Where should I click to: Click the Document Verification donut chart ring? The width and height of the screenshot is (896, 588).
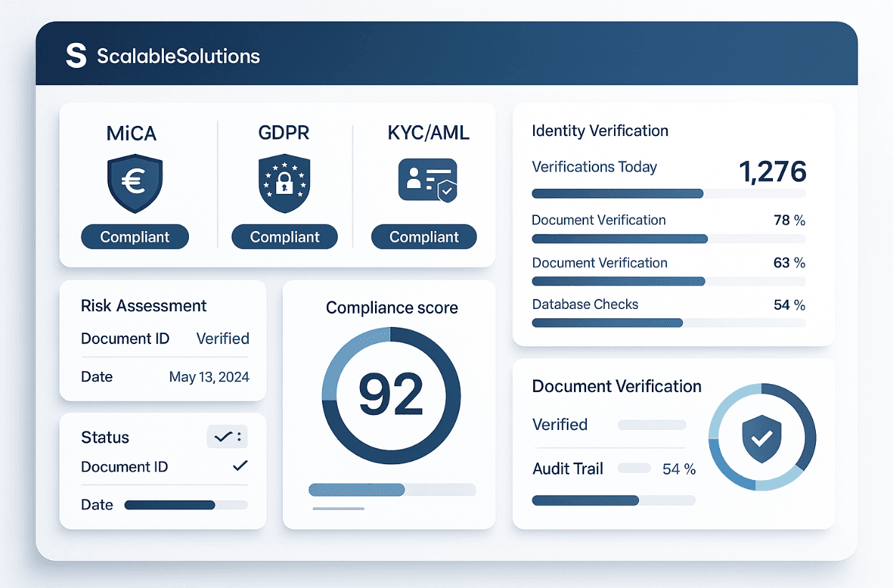pos(761,438)
